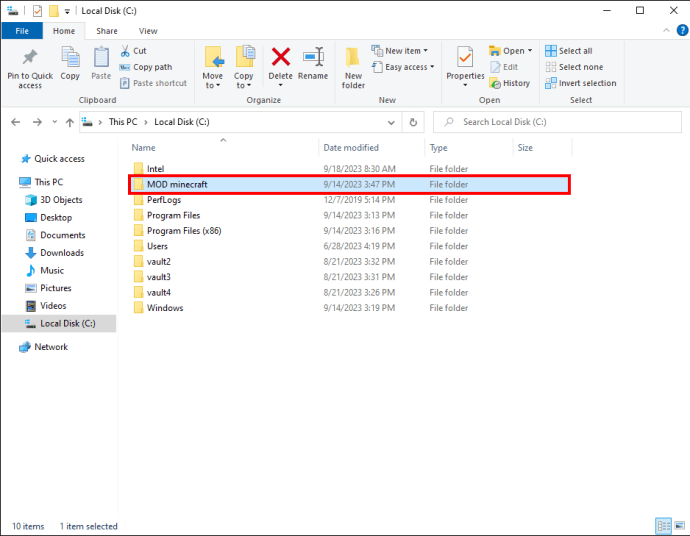Click This PC in the address bar
This screenshot has width=690, height=536.
(x=123, y=122)
